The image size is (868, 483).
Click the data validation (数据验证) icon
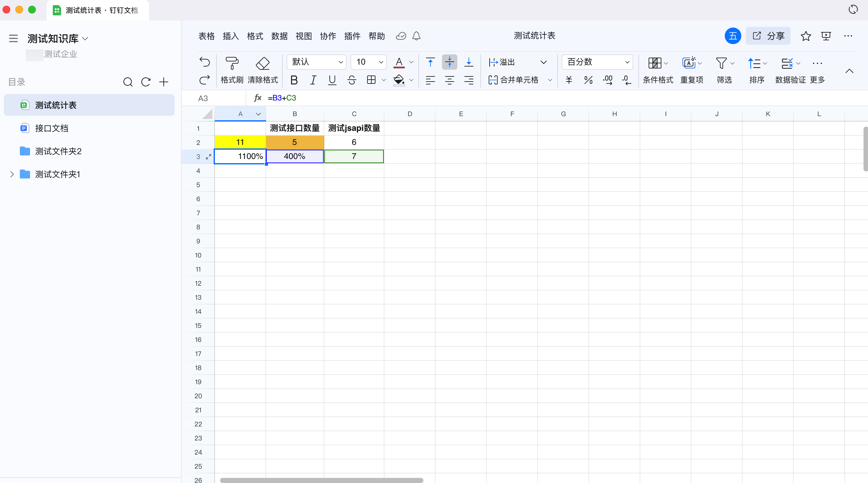click(x=787, y=63)
